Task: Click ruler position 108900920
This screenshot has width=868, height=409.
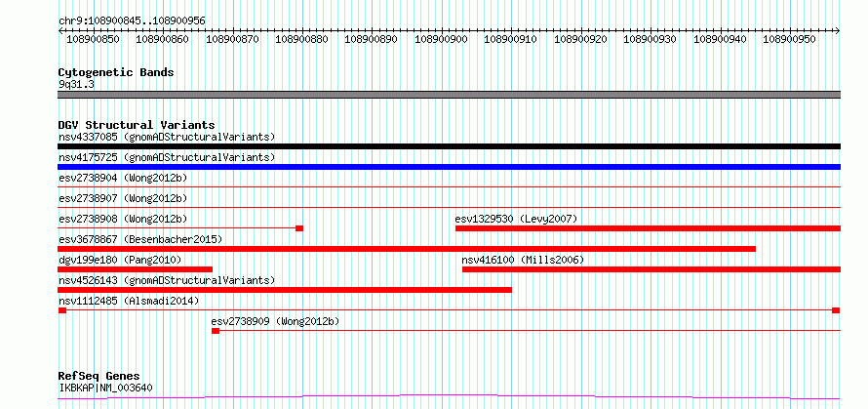Action: [580, 39]
